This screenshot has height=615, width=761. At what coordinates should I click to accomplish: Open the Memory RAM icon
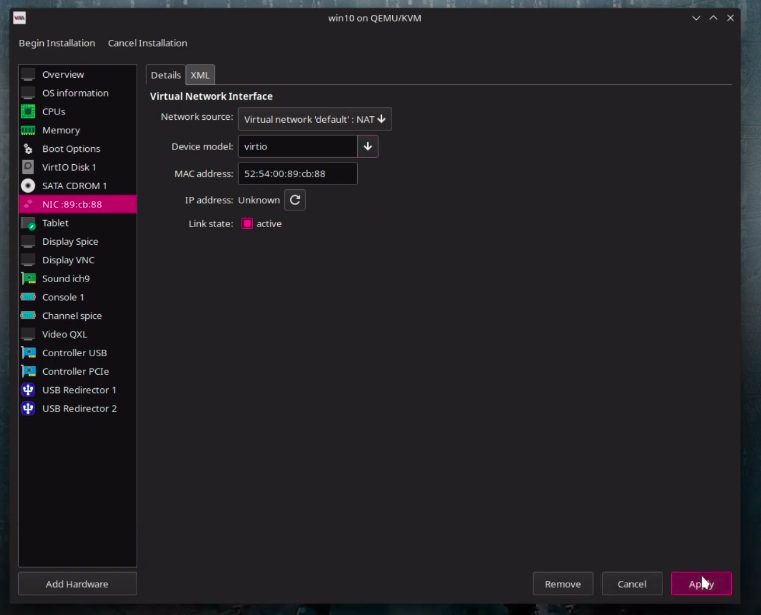coord(28,130)
